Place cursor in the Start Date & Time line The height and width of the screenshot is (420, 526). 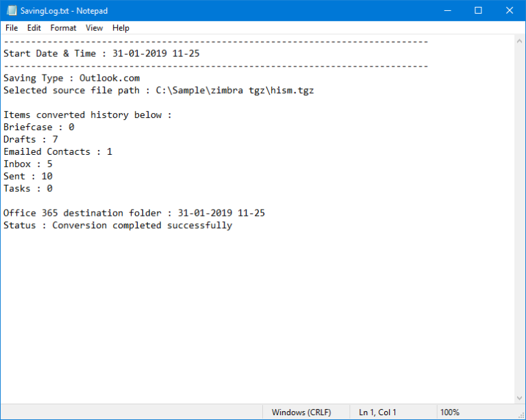click(101, 53)
